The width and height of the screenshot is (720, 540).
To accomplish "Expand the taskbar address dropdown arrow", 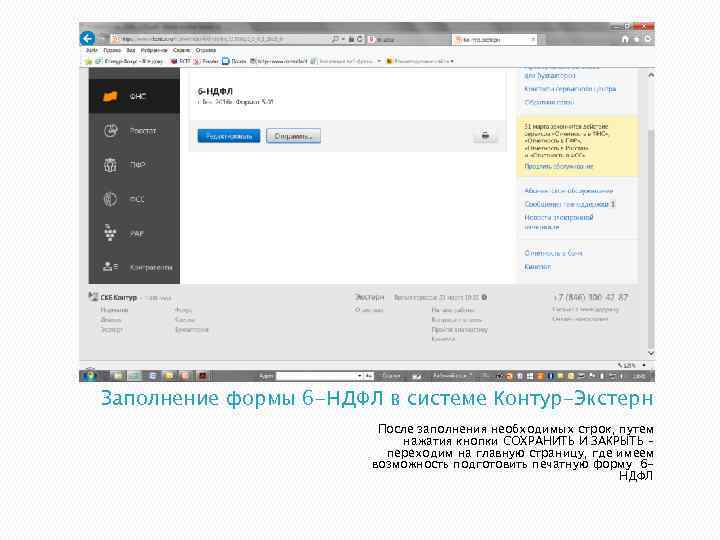I will click(x=360, y=376).
